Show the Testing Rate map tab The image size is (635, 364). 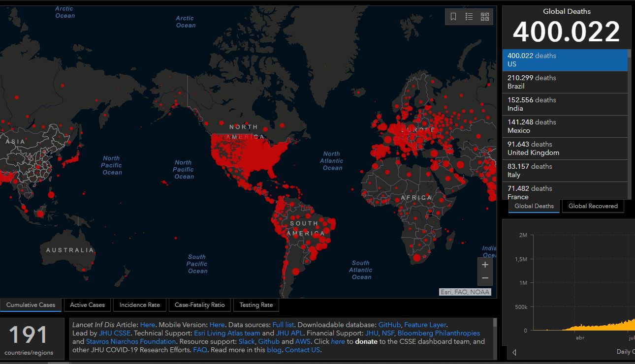click(x=256, y=305)
